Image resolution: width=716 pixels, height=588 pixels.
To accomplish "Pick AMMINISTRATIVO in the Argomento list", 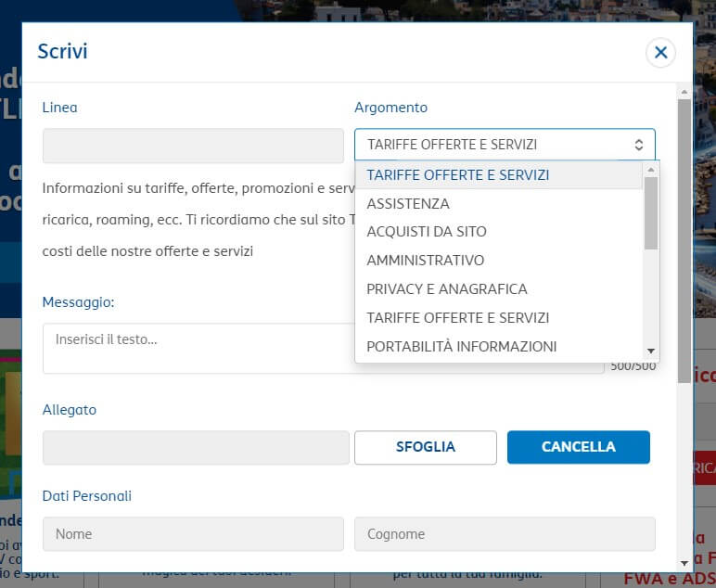I will pos(425,261).
